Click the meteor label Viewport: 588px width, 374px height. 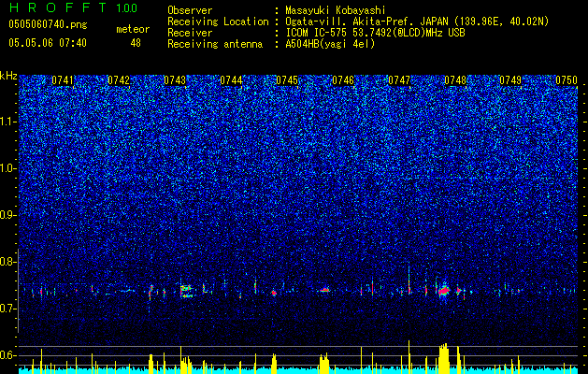coord(133,29)
